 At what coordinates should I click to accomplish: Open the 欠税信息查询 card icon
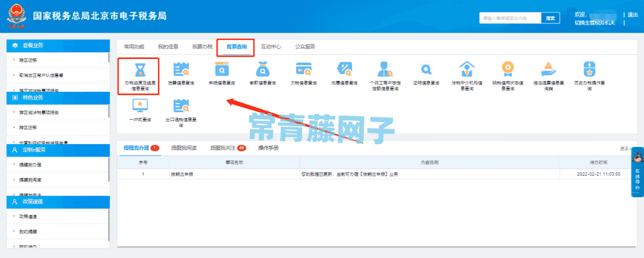click(304, 69)
